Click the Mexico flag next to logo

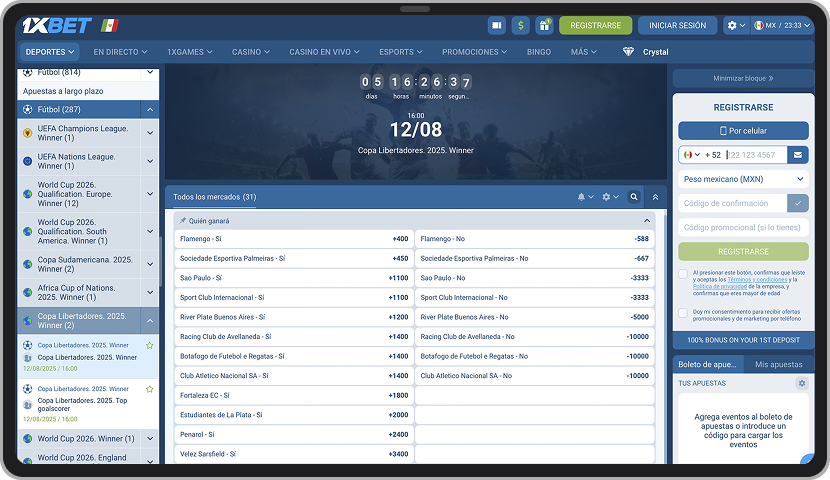[x=110, y=25]
